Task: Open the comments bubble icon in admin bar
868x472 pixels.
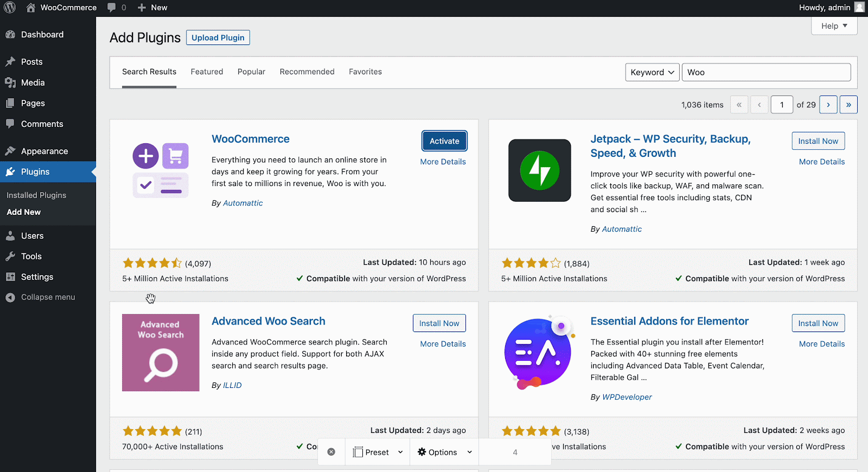Action: [112, 8]
